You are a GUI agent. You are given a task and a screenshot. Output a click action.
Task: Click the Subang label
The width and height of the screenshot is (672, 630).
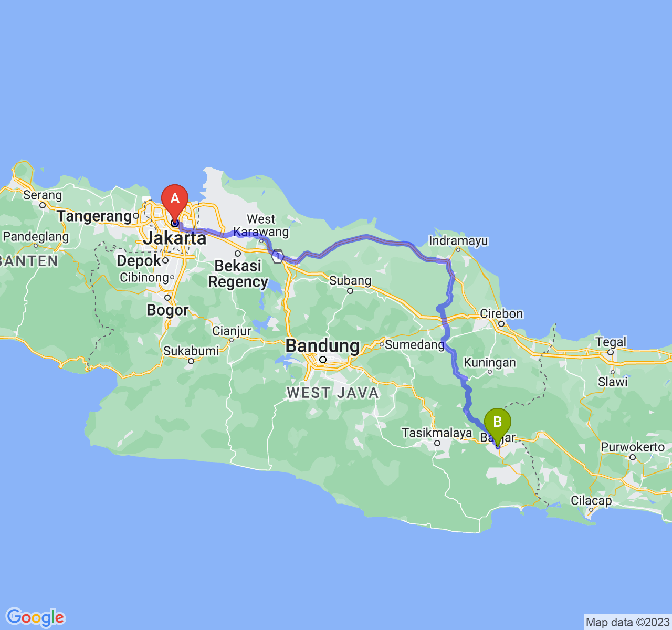click(x=350, y=281)
